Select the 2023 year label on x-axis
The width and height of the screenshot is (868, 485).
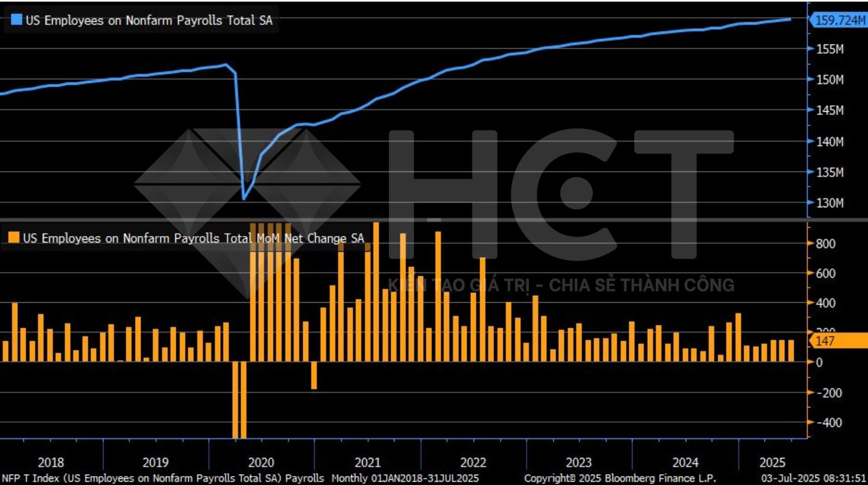(x=578, y=462)
